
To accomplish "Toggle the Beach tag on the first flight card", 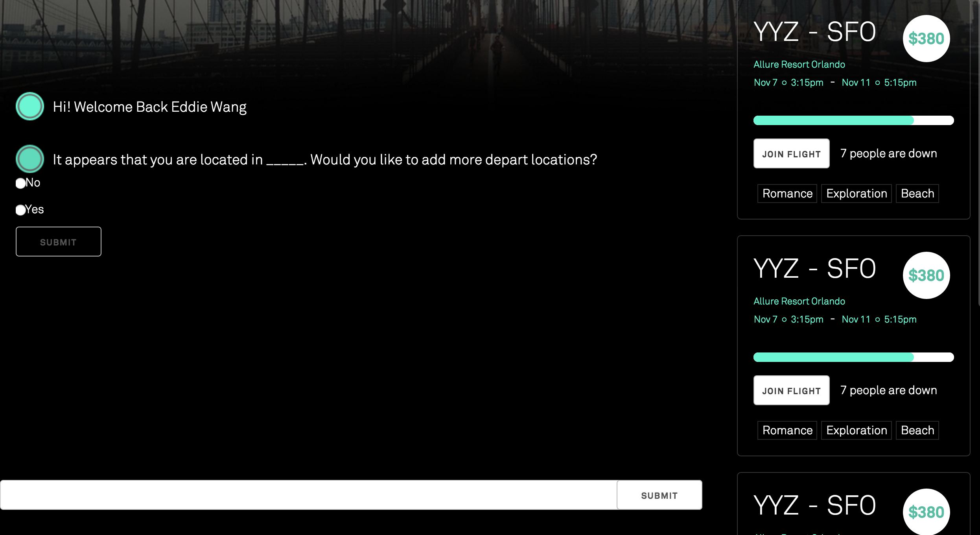I will tap(917, 193).
